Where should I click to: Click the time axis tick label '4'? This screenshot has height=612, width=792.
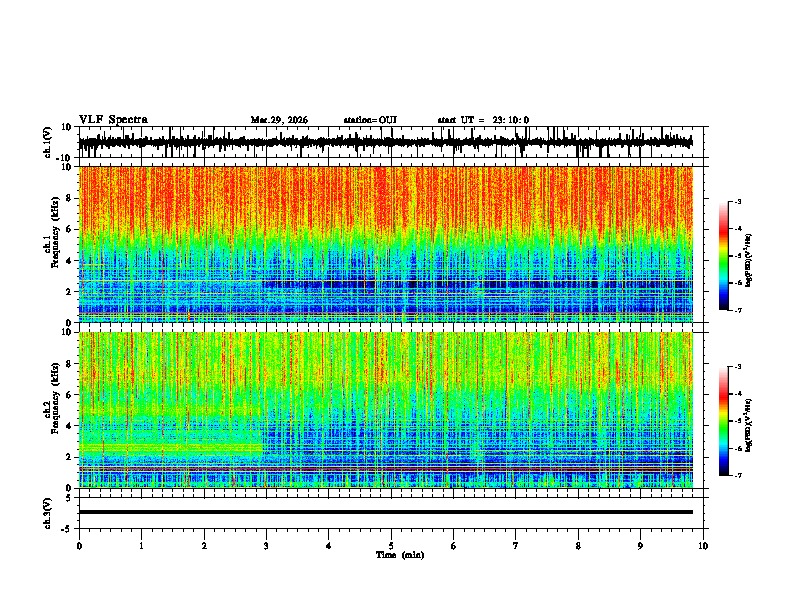pos(329,546)
